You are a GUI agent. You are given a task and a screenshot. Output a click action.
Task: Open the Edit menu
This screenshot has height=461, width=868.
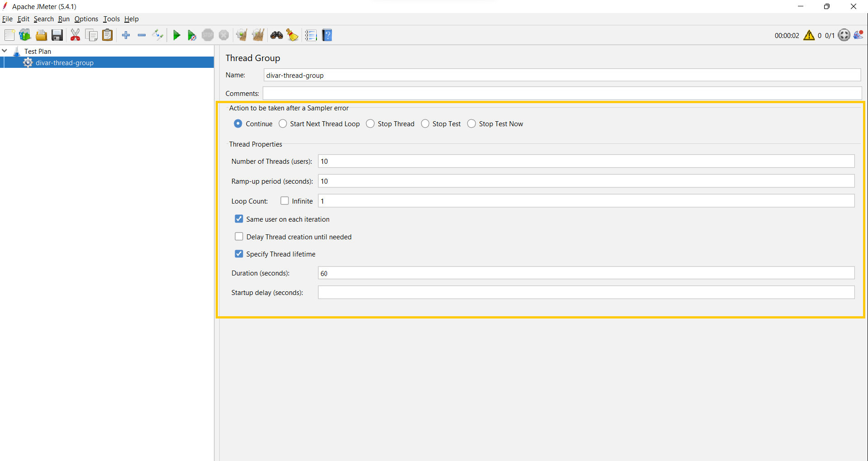23,19
